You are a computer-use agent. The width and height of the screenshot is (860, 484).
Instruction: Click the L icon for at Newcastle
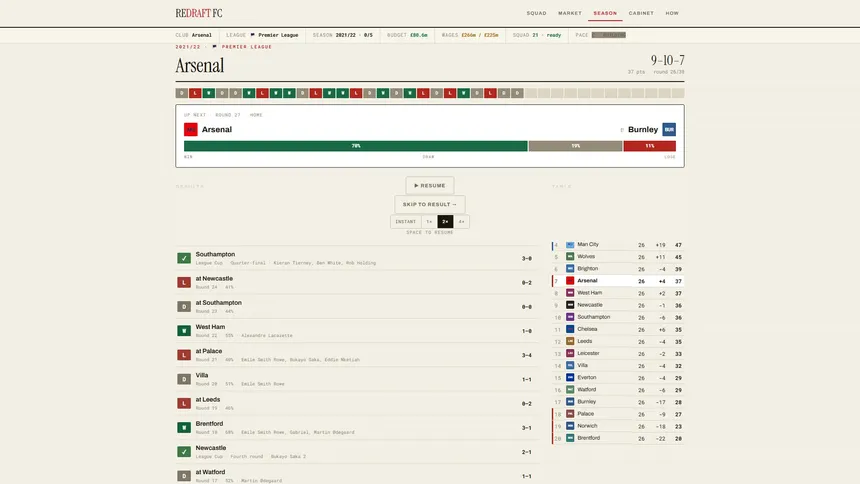(184, 282)
